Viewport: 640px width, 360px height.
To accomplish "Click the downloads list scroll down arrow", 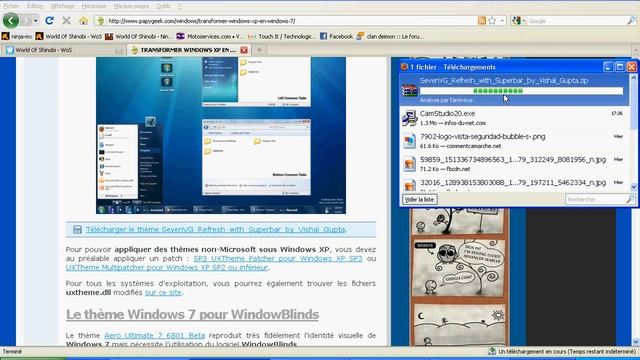I will pos(634,187).
